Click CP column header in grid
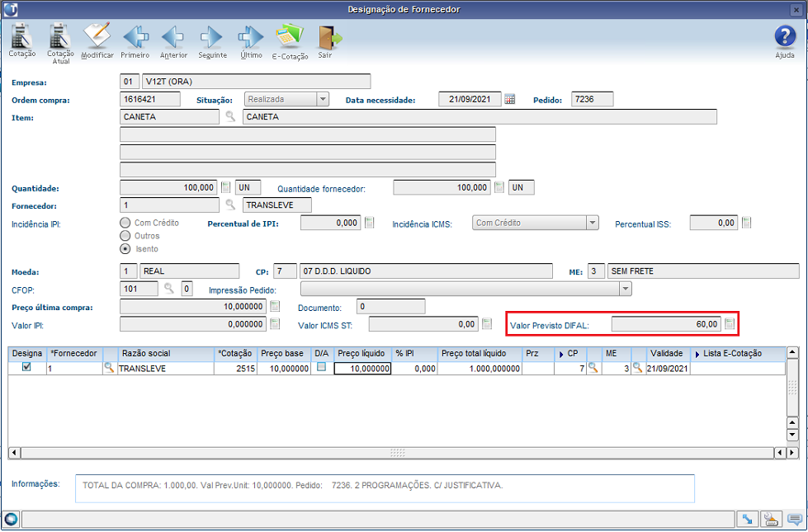This screenshot has width=808, height=532. click(570, 354)
